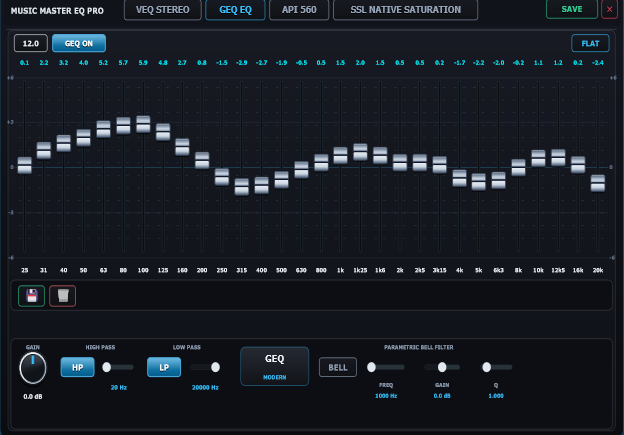Open the SSL NATIVE SATURATION tab
This screenshot has width=624, height=435.
tap(406, 10)
